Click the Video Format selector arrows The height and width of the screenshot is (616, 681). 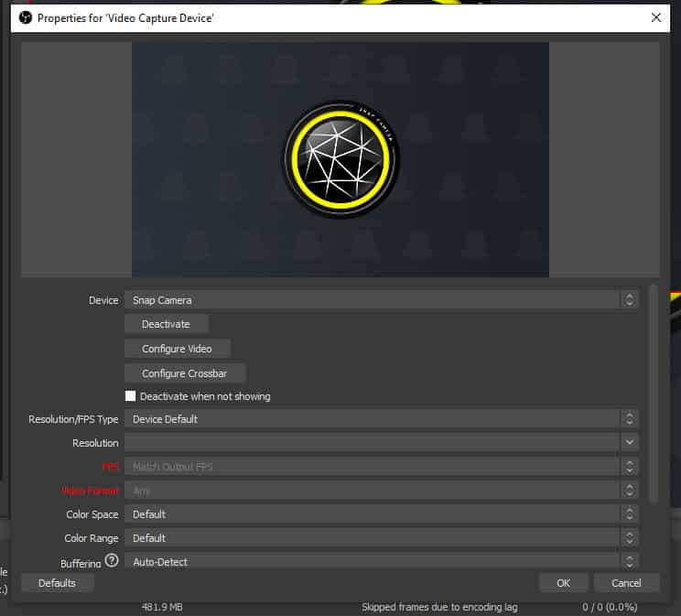point(630,491)
